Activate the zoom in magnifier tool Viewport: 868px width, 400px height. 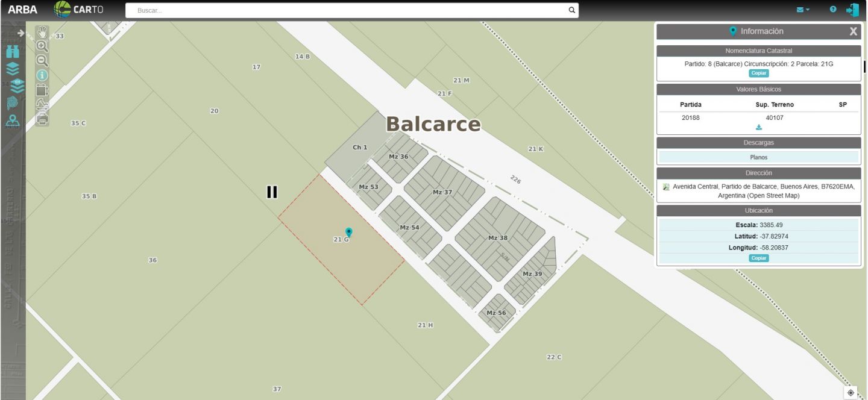pyautogui.click(x=42, y=46)
